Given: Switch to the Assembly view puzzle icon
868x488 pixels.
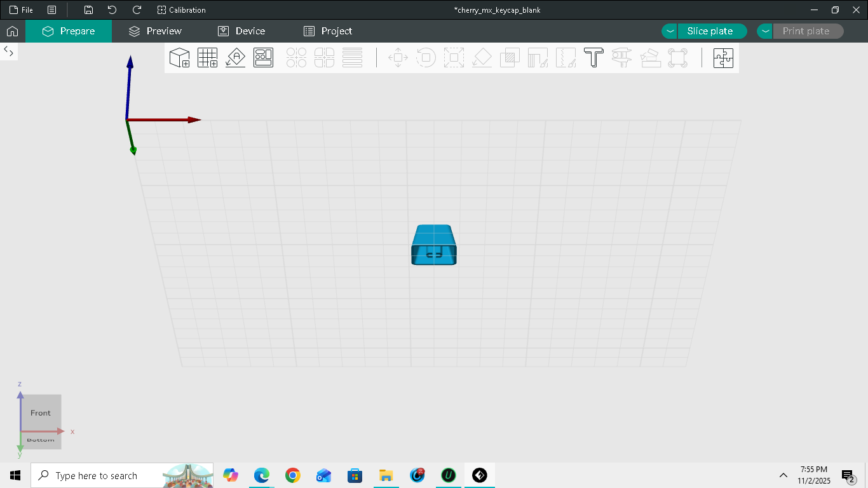Looking at the screenshot, I should point(723,58).
